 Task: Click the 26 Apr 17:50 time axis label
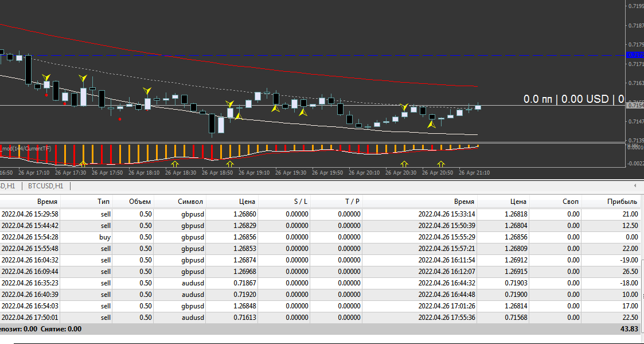point(107,173)
